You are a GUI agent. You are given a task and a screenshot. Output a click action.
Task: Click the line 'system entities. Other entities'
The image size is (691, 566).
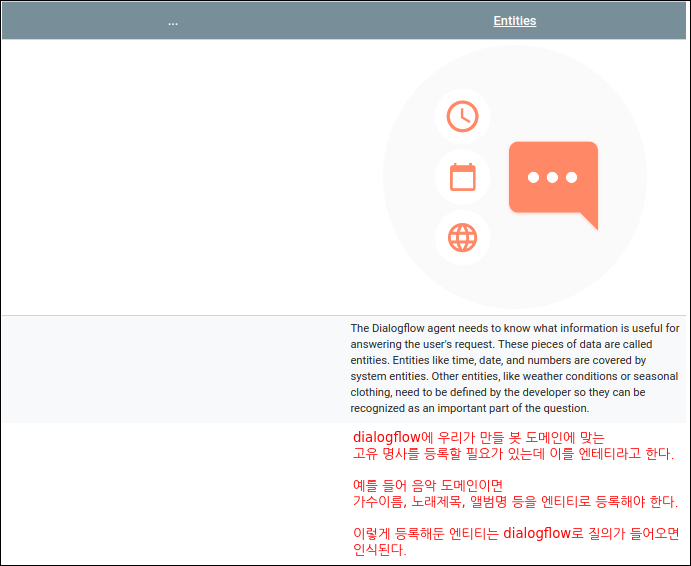coord(514,376)
